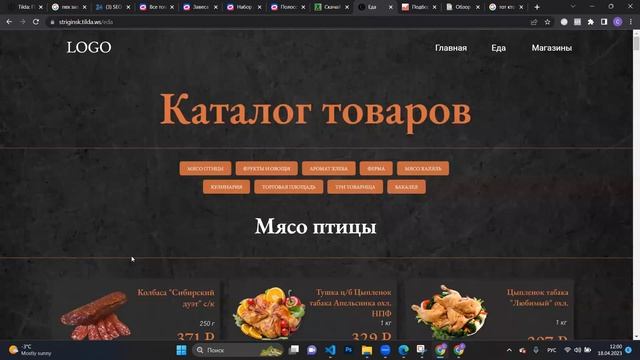Viewport: 640px width, 360px height.
Task: Go to Главная in the site menu
Action: [451, 48]
